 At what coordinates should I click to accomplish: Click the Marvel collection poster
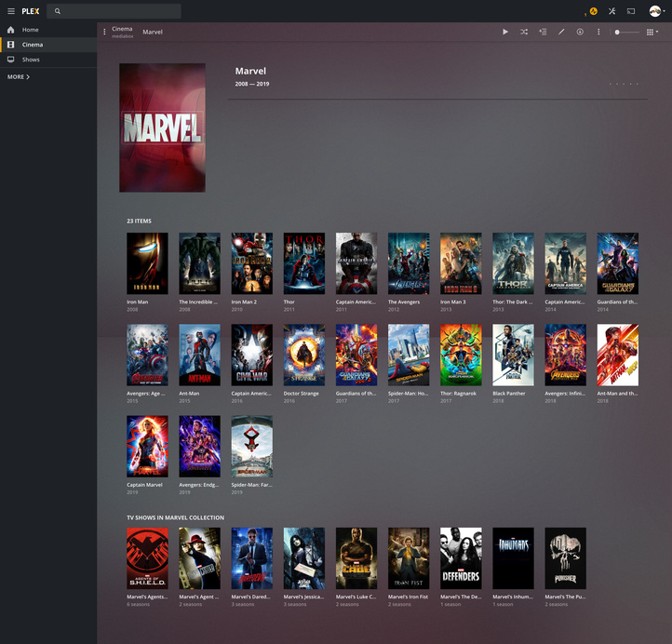coord(162,127)
